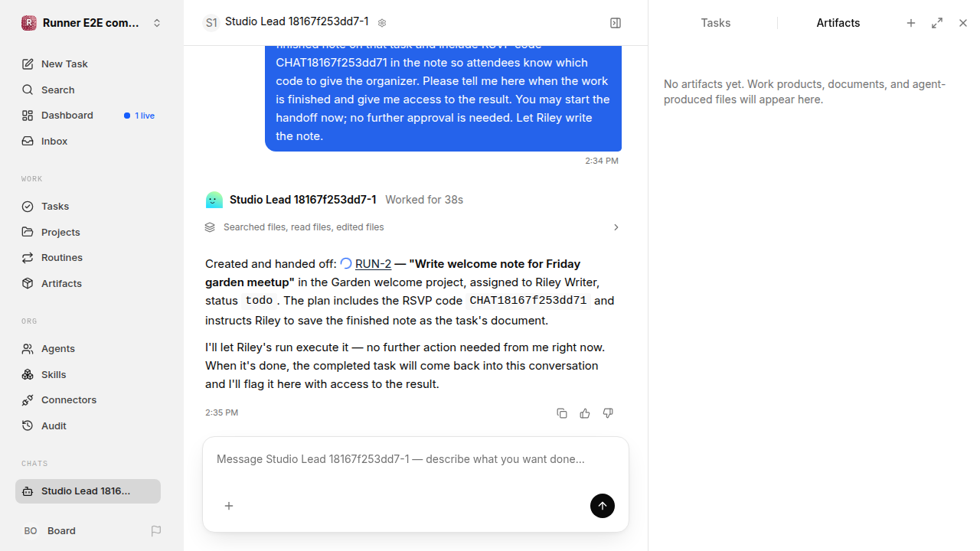Click the user's blue message bubble

pyautogui.click(x=443, y=99)
